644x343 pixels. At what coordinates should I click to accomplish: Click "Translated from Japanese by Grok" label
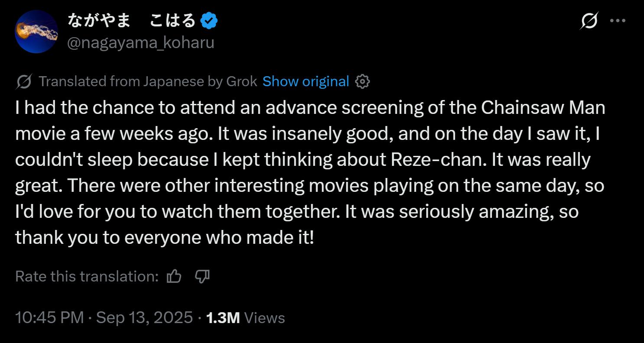[x=148, y=81]
